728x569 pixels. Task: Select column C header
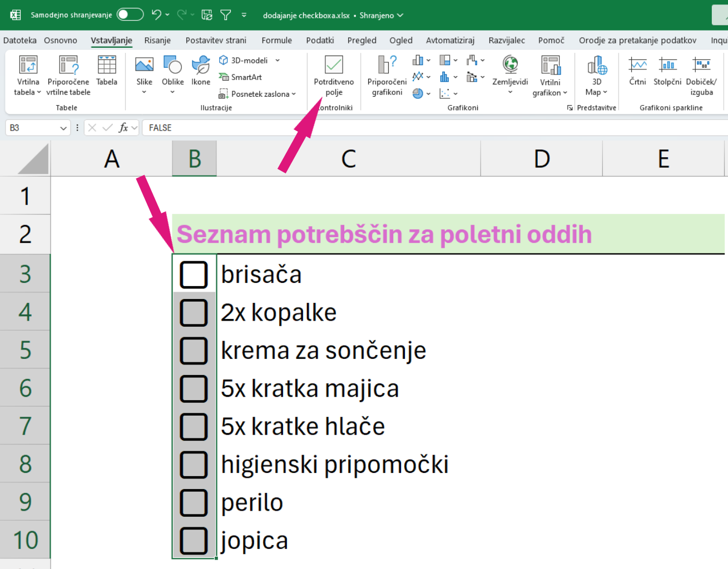pyautogui.click(x=349, y=159)
